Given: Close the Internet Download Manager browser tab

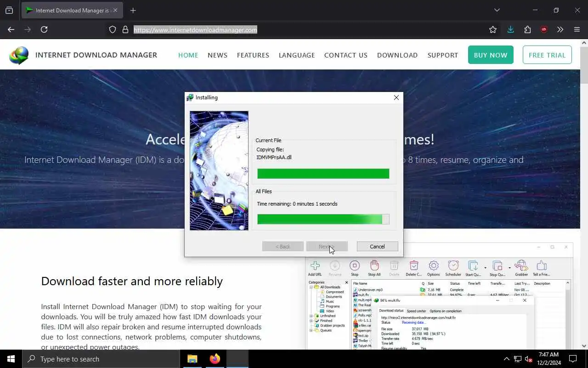Looking at the screenshot, I should pyautogui.click(x=115, y=10).
